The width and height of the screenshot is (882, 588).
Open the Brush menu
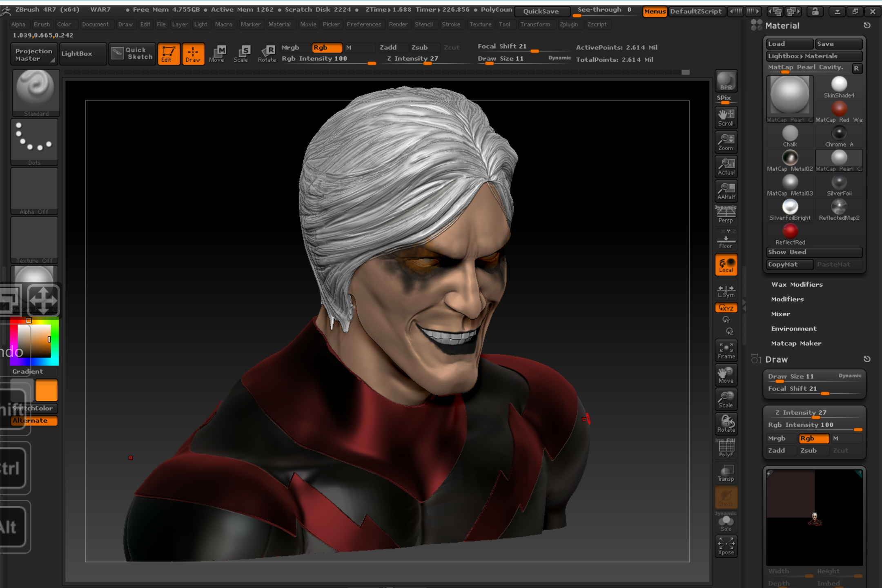pos(42,24)
